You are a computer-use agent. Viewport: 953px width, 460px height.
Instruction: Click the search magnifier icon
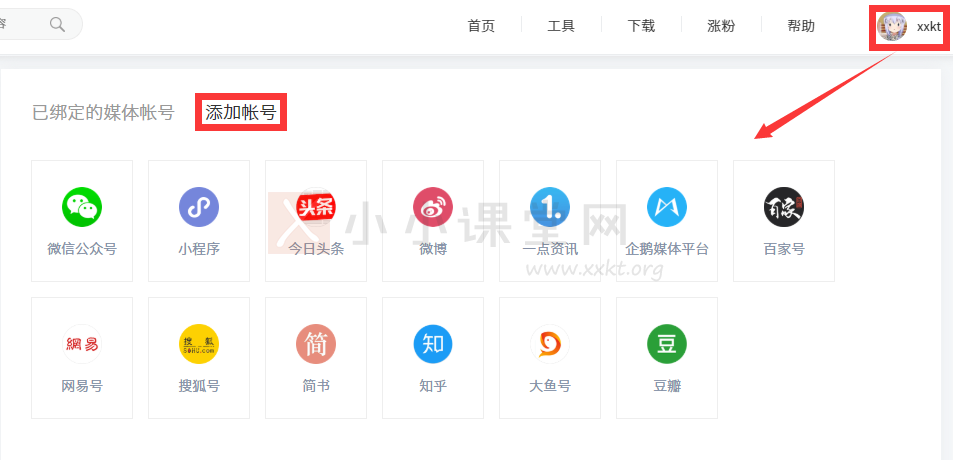(57, 24)
